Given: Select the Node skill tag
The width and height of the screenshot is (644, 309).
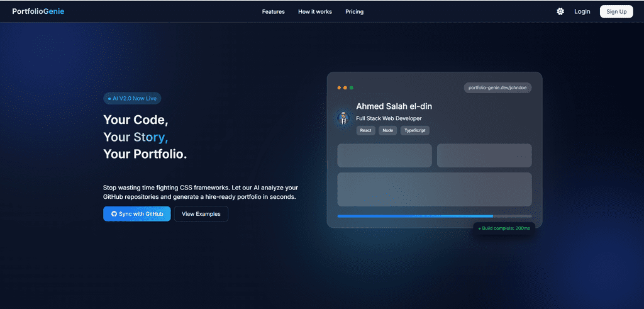Looking at the screenshot, I should [x=387, y=131].
